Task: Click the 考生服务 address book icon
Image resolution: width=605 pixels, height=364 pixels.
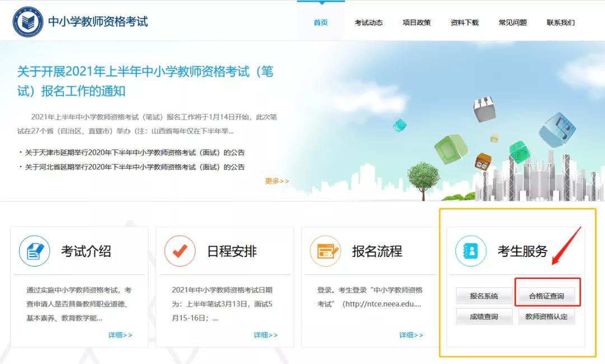Action: 471,251
